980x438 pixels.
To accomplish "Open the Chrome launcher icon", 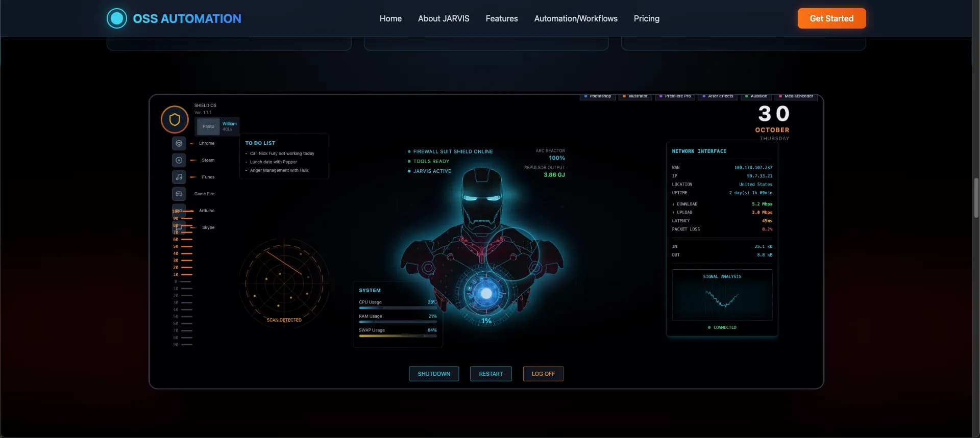I will pyautogui.click(x=179, y=143).
